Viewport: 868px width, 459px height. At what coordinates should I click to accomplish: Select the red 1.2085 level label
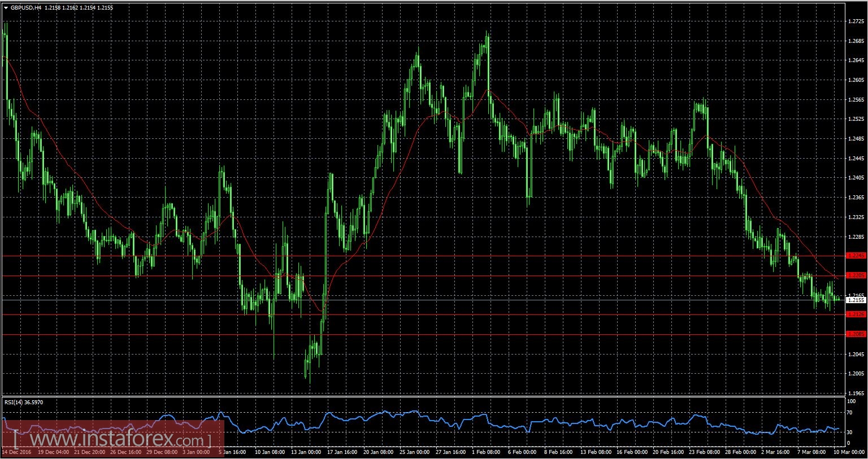tap(856, 334)
